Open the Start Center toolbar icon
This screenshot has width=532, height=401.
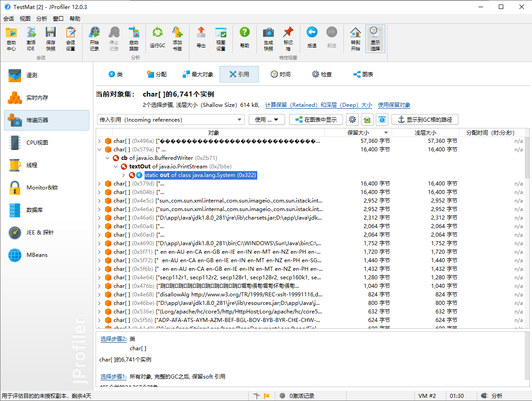tap(11, 39)
